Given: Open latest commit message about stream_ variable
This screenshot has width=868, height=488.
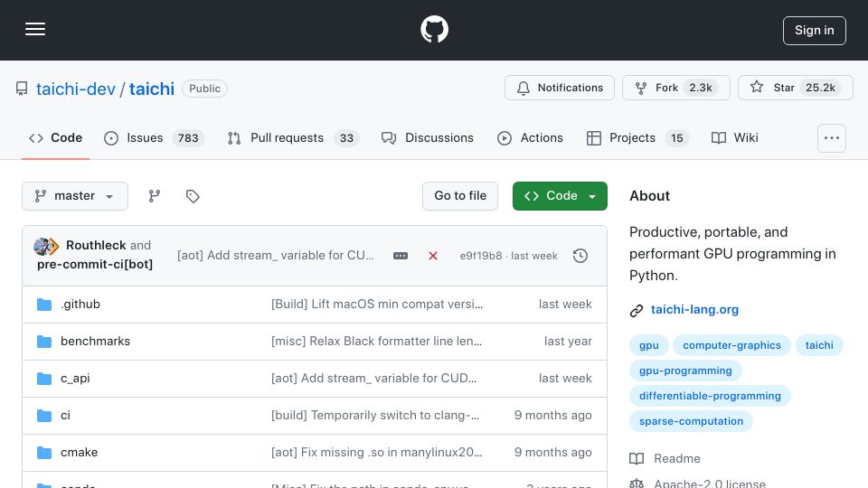Looking at the screenshot, I should click(x=275, y=255).
